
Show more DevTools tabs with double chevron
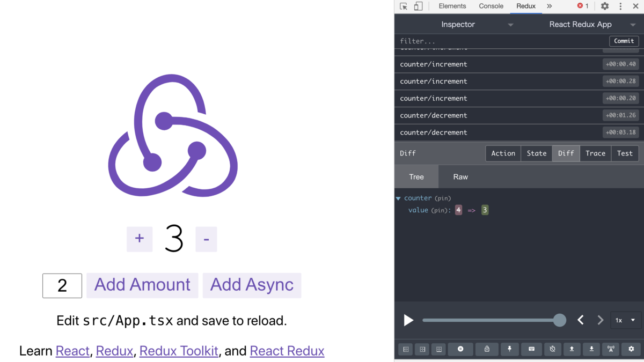tap(549, 6)
